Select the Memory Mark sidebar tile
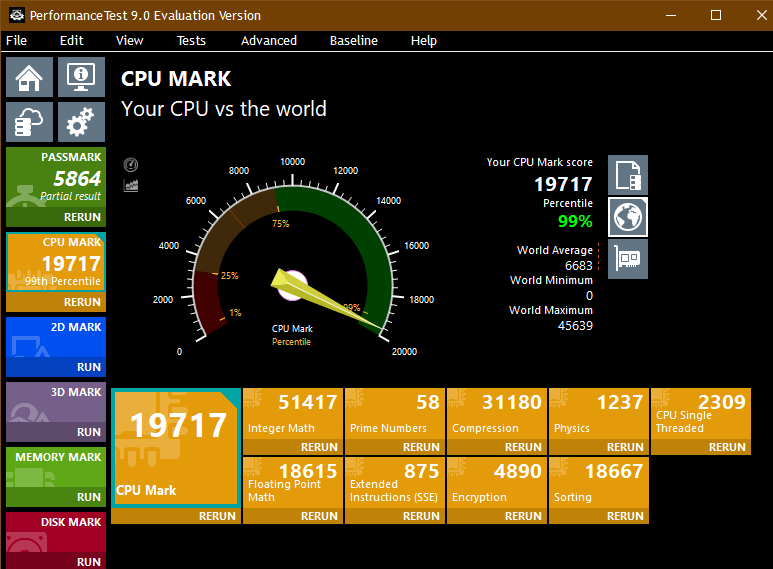Image resolution: width=773 pixels, height=569 pixels. (x=56, y=467)
